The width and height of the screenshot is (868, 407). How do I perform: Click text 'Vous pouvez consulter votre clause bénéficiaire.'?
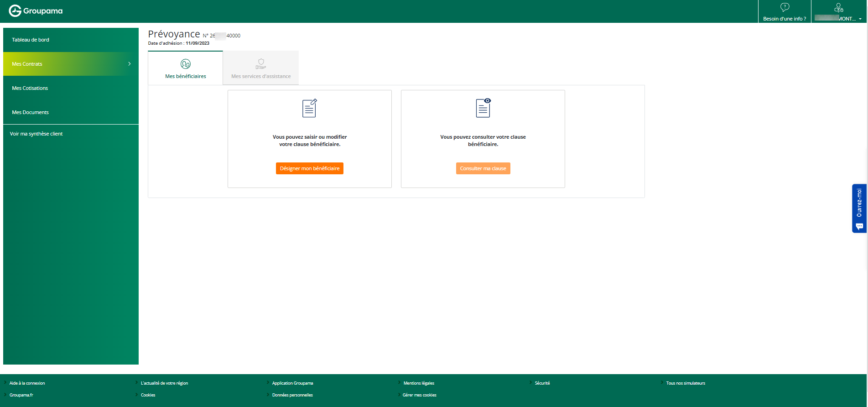[x=483, y=141]
